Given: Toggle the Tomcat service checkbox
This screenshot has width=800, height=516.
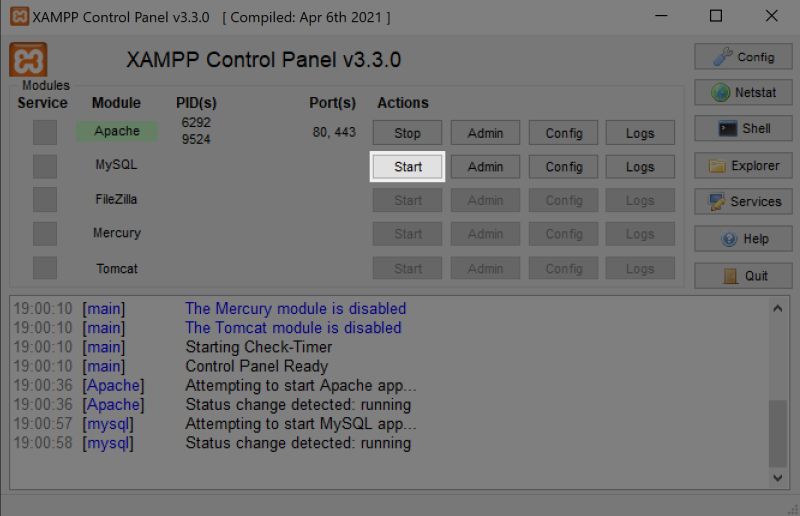Looking at the screenshot, I should tap(45, 268).
